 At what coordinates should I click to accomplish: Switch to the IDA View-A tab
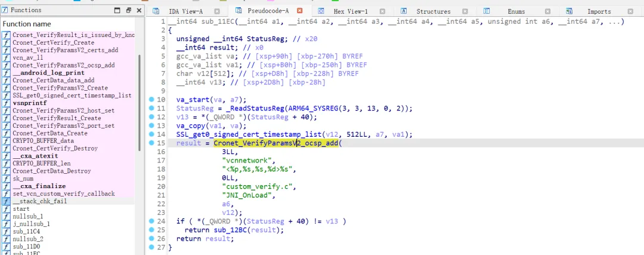point(186,11)
